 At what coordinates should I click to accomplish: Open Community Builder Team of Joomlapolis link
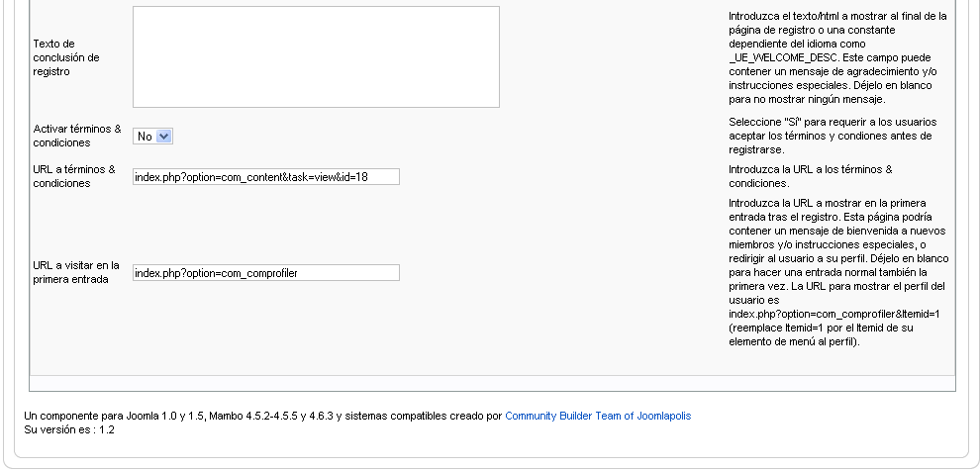click(x=598, y=416)
